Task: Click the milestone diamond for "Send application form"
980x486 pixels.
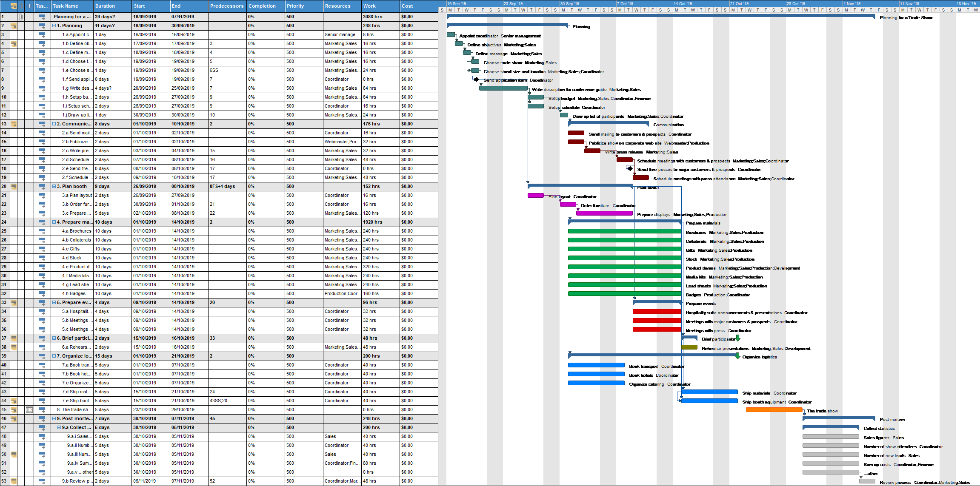Action: 477,79
